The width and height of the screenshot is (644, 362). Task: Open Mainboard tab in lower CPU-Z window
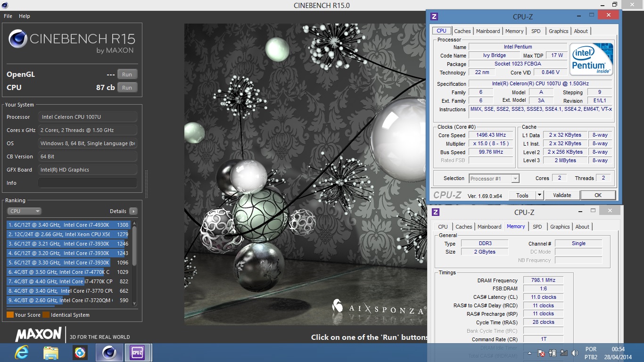(x=489, y=227)
